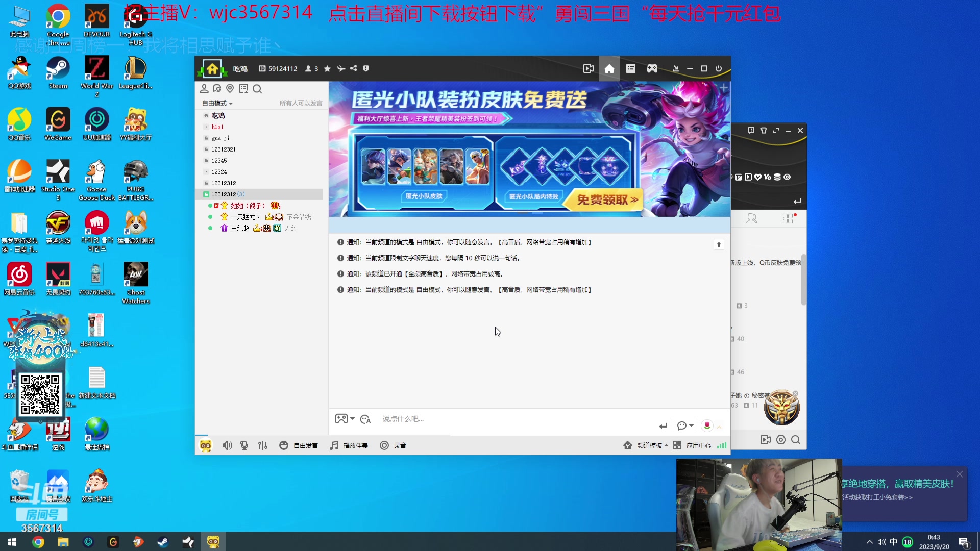Open Steam from the Windows taskbar

pyautogui.click(x=163, y=542)
